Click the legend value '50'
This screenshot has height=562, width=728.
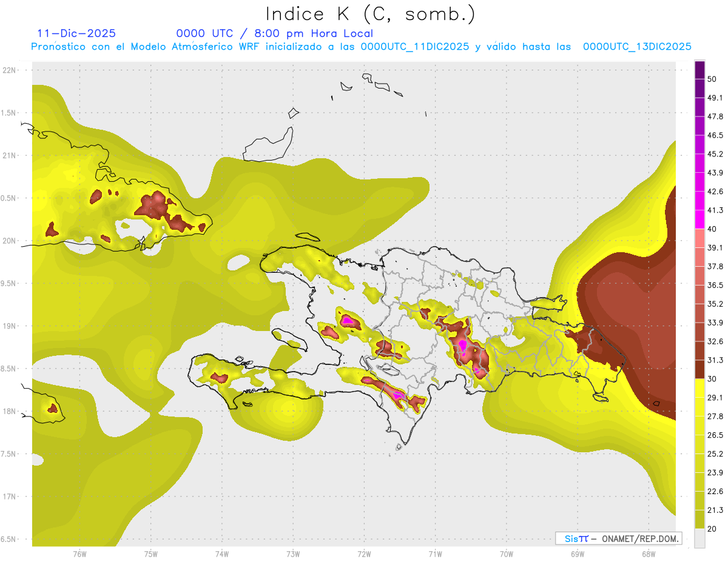tap(712, 79)
